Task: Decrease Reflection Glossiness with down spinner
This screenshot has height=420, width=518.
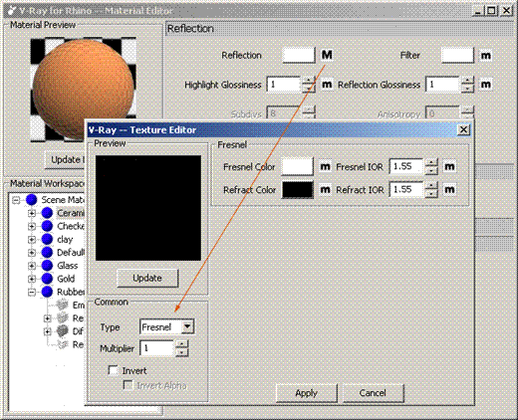Action: (x=467, y=89)
